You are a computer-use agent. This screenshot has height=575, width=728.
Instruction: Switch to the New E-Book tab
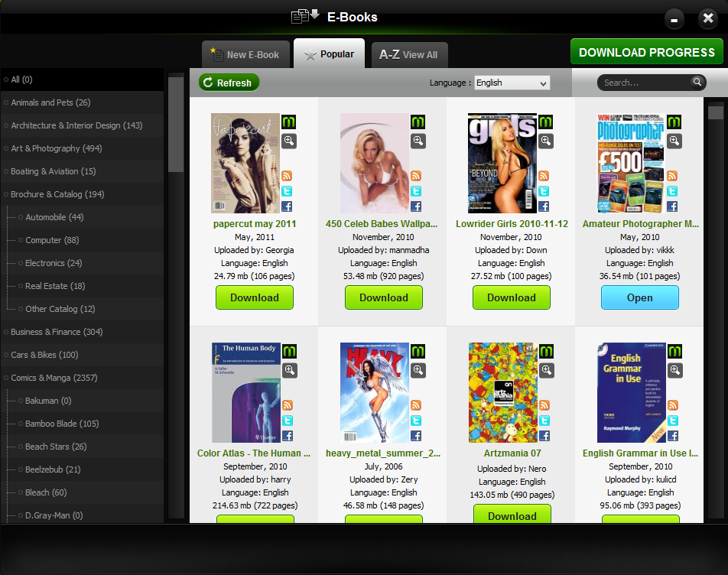tap(245, 54)
